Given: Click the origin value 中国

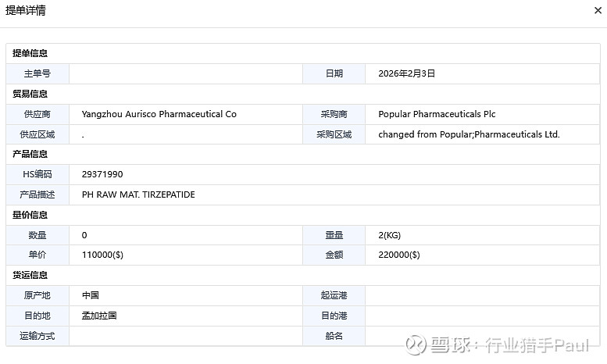Looking at the screenshot, I should 91,295.
